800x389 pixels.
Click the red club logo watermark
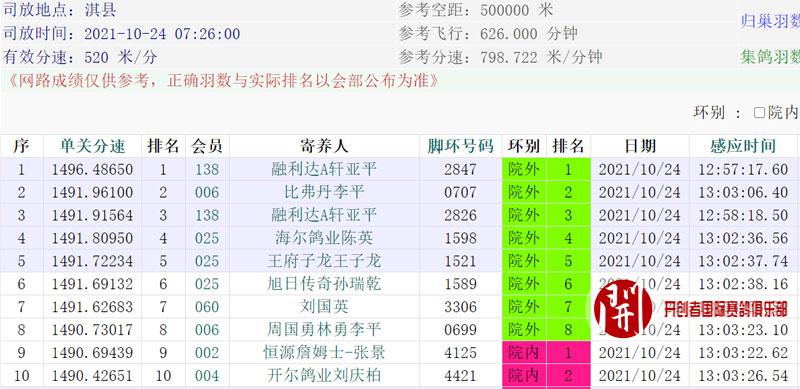coord(623,309)
